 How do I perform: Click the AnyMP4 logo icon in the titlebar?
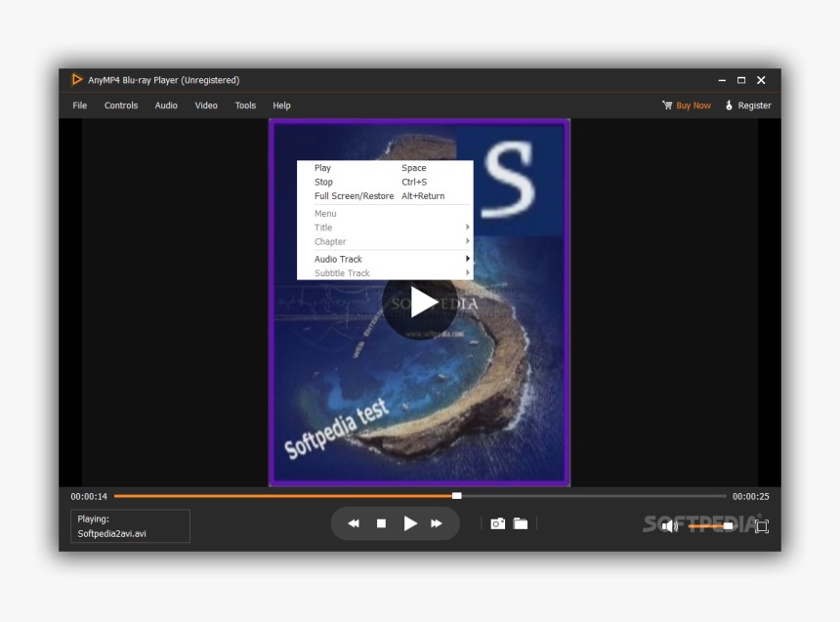(77, 80)
